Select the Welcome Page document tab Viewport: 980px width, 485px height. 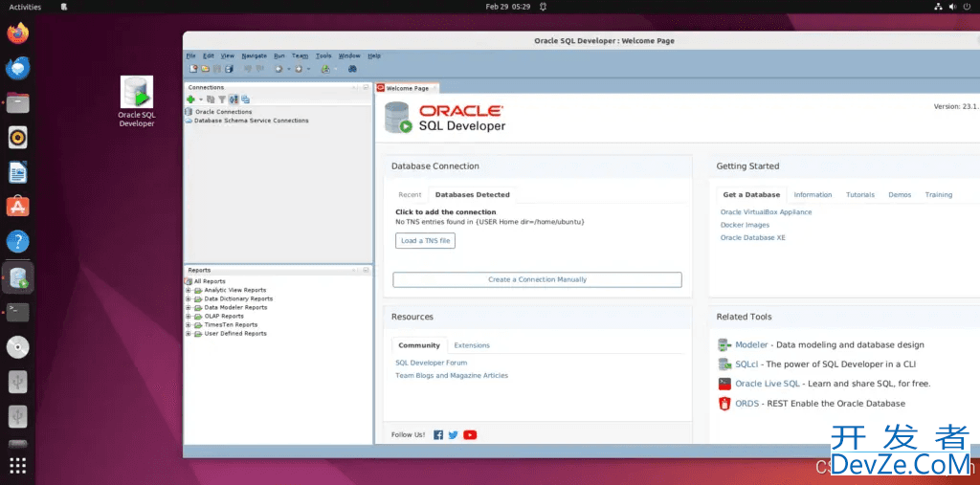407,88
